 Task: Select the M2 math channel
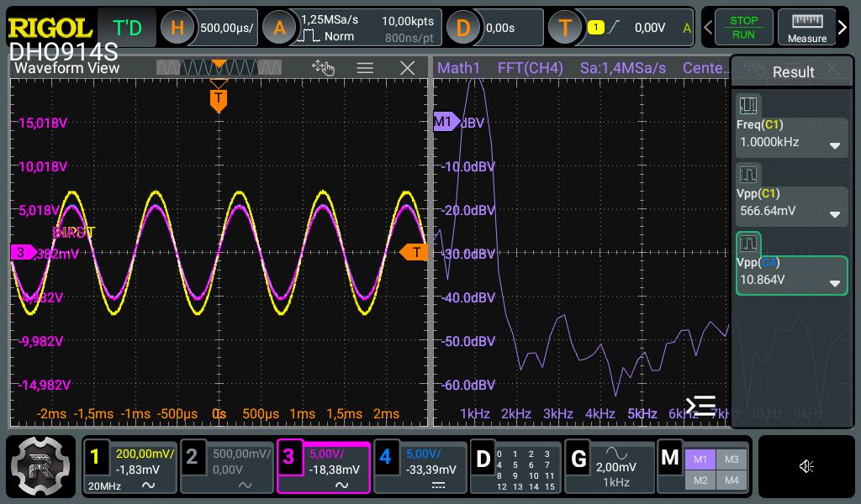pos(700,480)
